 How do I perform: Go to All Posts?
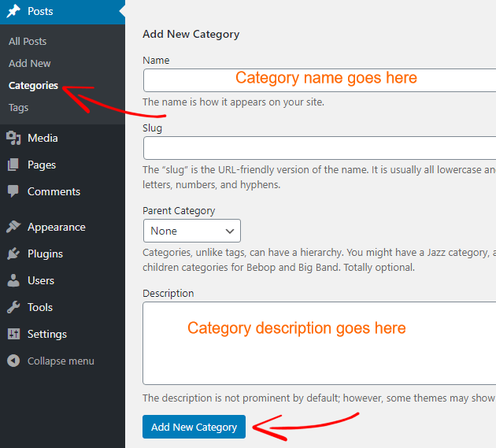[x=28, y=42]
